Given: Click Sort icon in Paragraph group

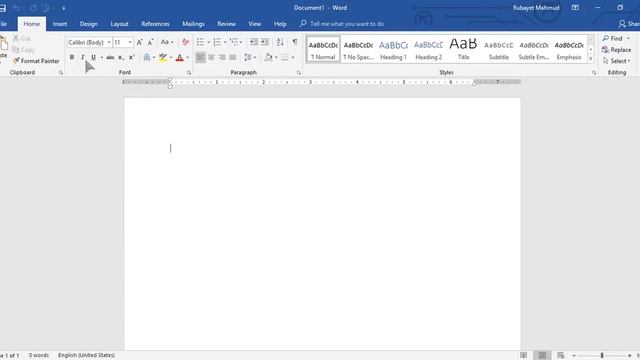Looking at the screenshot, I should (x=280, y=42).
